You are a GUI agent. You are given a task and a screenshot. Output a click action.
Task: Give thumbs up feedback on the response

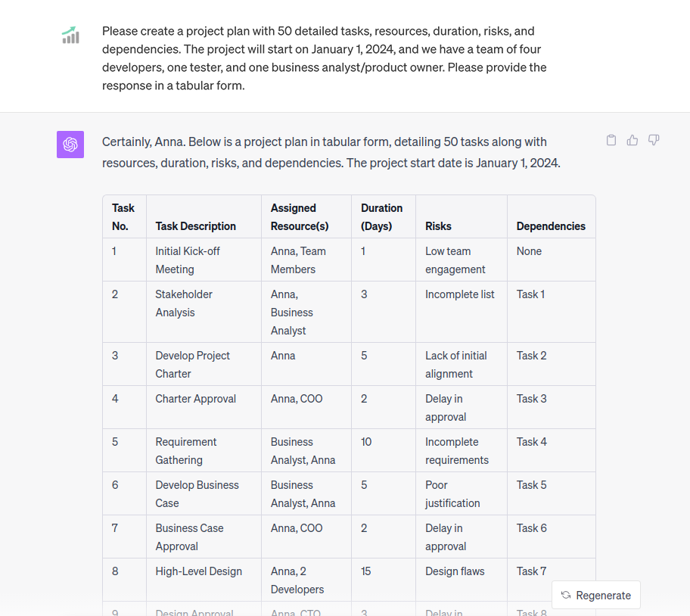point(632,140)
